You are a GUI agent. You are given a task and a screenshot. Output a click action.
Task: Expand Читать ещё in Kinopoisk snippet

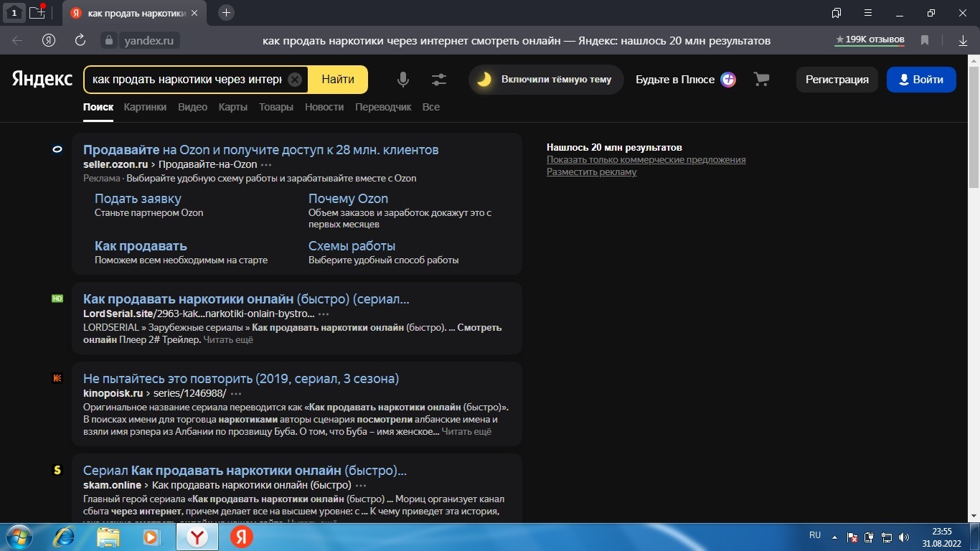coord(466,431)
